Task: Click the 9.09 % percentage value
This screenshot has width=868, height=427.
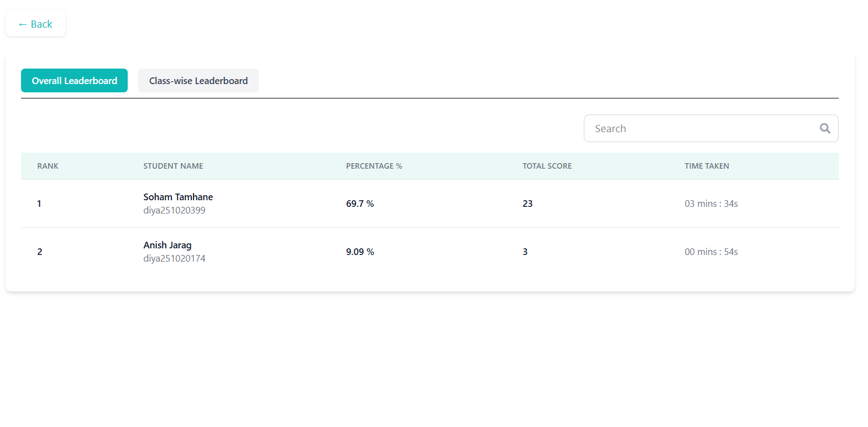Action: 360,252
